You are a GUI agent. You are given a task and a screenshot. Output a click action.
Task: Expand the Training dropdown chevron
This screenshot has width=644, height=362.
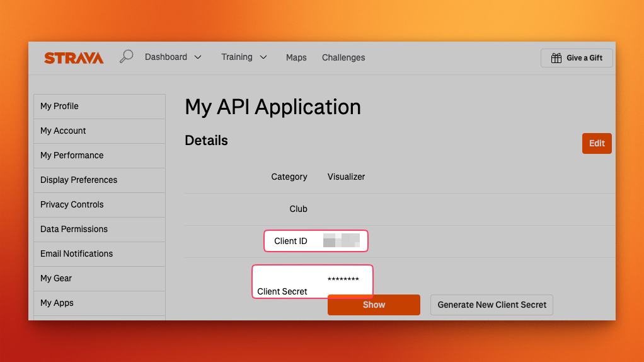[x=263, y=57]
